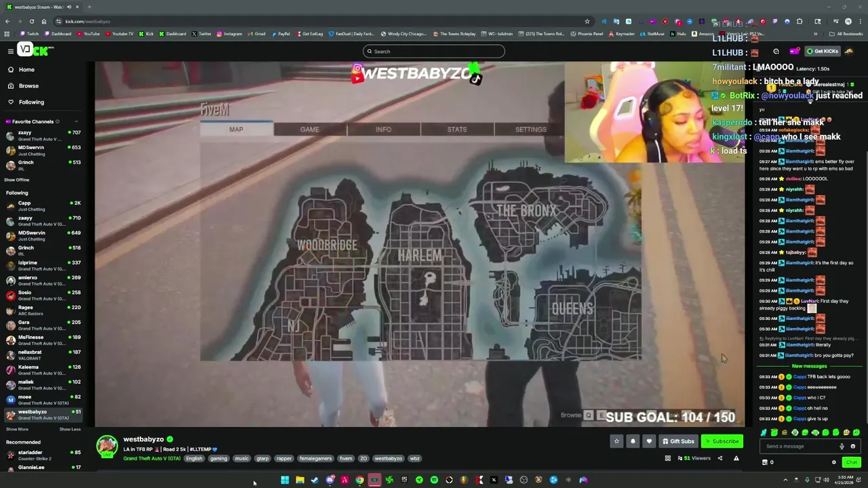Open MsFinesse channel in Following list
The height and width of the screenshot is (488, 868).
click(42, 340)
